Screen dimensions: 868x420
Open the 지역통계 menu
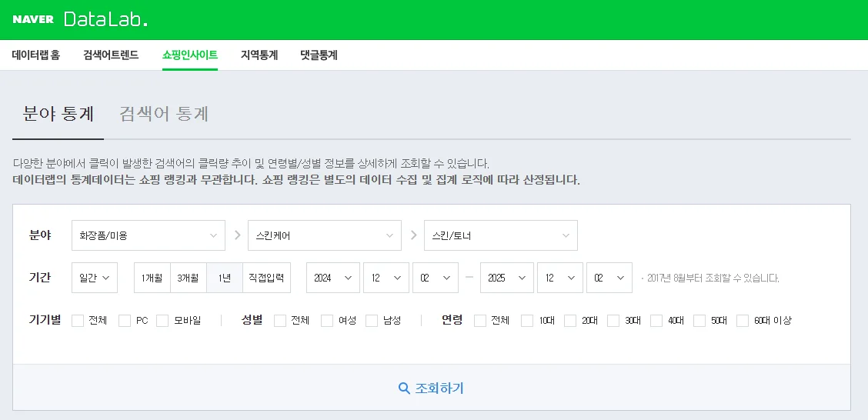pos(259,55)
